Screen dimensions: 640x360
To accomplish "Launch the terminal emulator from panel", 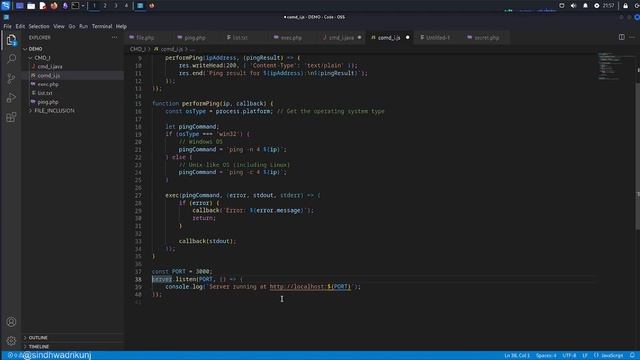I will point(76,6).
